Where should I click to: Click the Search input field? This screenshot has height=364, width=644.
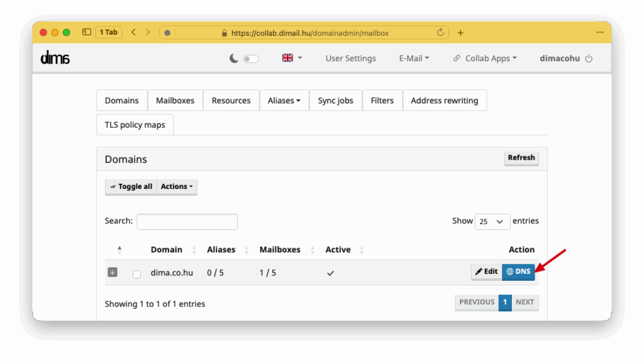[x=187, y=222]
